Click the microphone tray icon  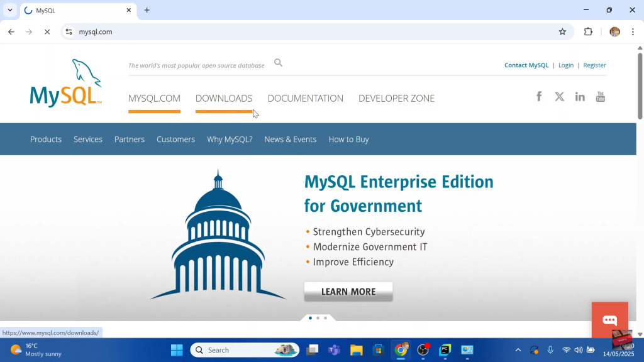[x=550, y=350]
